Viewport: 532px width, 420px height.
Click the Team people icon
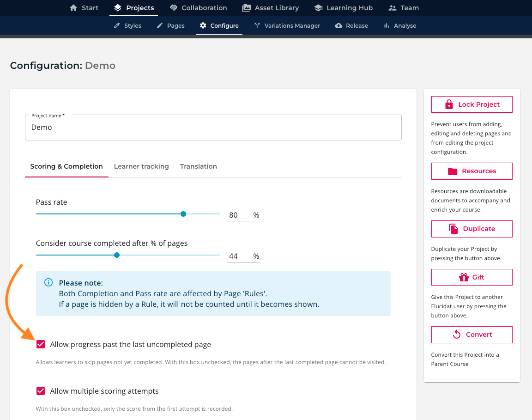click(x=393, y=8)
